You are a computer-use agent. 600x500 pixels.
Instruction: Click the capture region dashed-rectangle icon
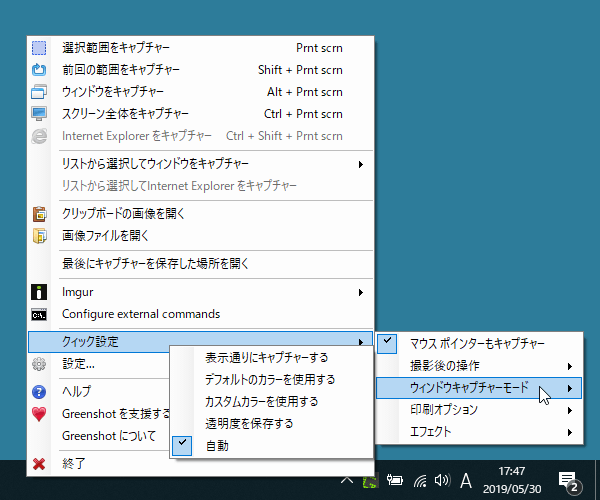[39, 48]
